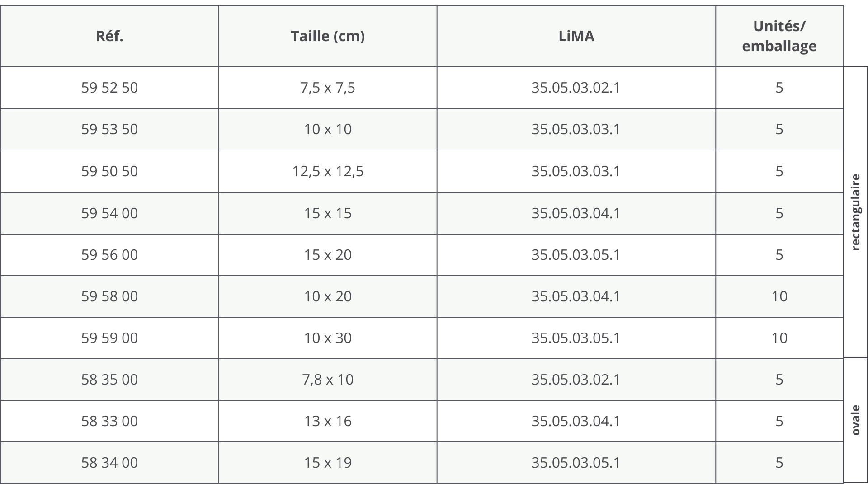The height and width of the screenshot is (488, 868).
Task: Click the Taille (cm) column header
Action: point(328,36)
